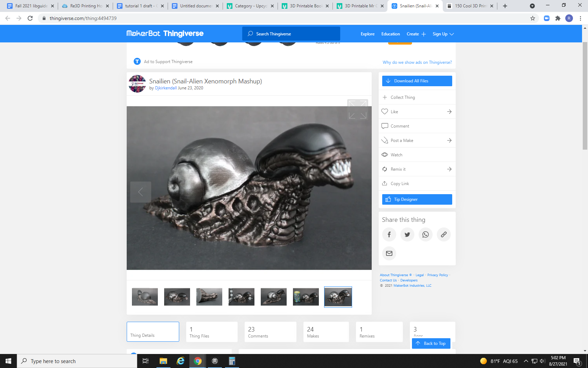The width and height of the screenshot is (588, 368).
Task: Open the 24 Makes tab
Action: click(x=326, y=332)
